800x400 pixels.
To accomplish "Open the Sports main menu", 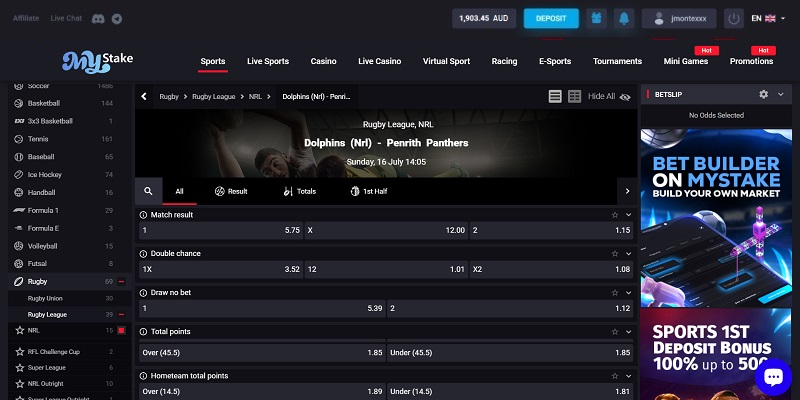I will coord(213,61).
